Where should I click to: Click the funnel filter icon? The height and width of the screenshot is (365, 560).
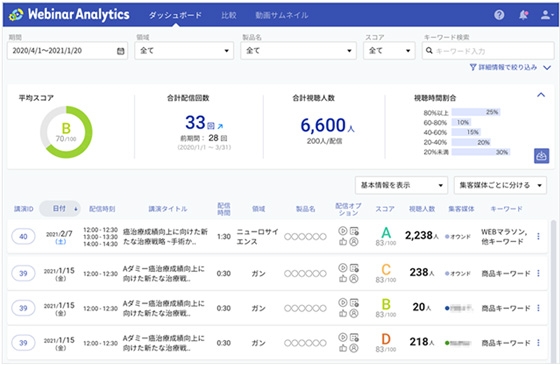(x=473, y=67)
